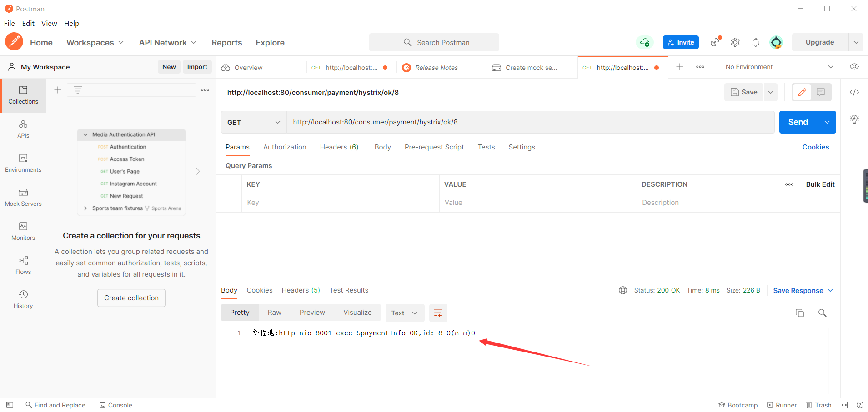Open the user avatar menu
The image size is (868, 412).
(x=776, y=42)
